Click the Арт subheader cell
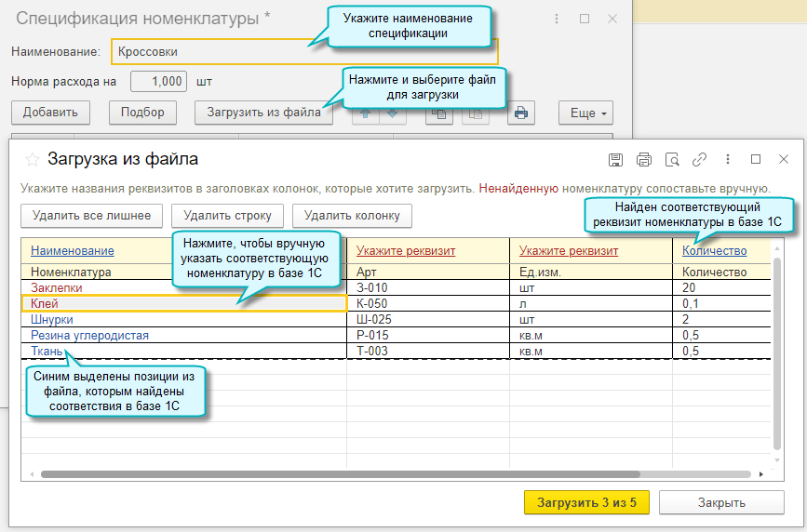 [428, 272]
